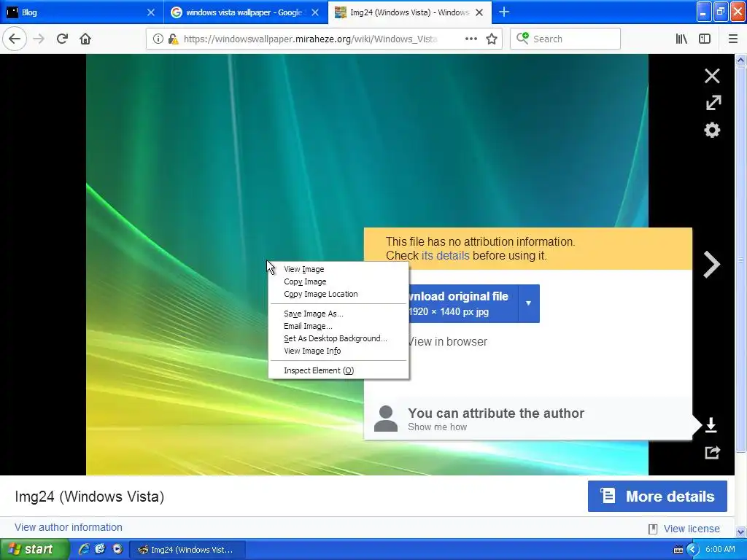Click View in browser link
747x560 pixels.
click(x=448, y=341)
